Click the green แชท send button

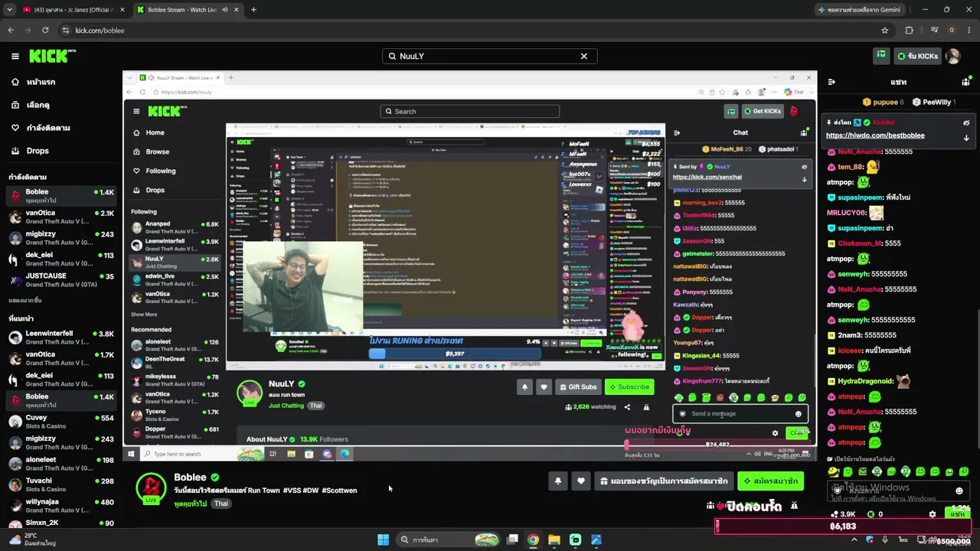click(x=958, y=514)
